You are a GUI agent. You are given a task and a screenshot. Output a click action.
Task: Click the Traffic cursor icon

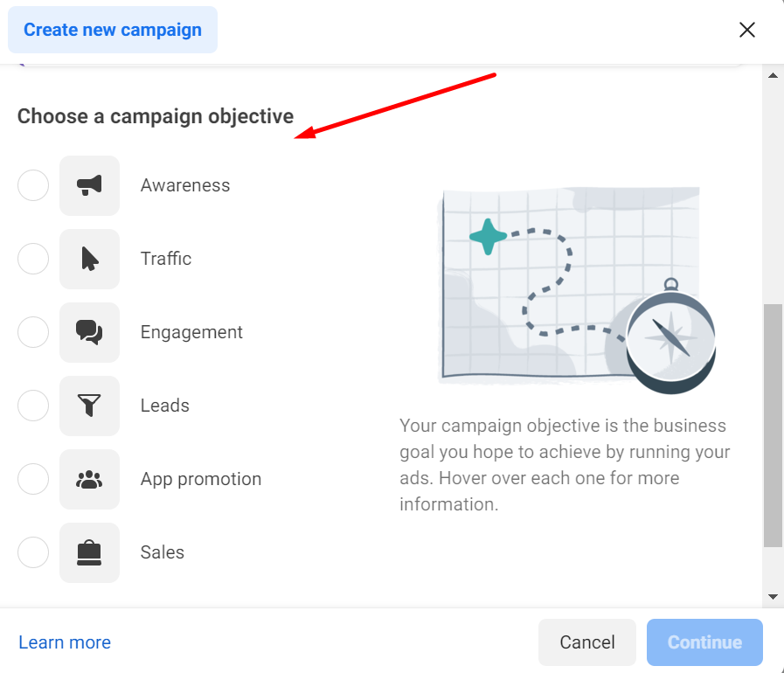89,259
